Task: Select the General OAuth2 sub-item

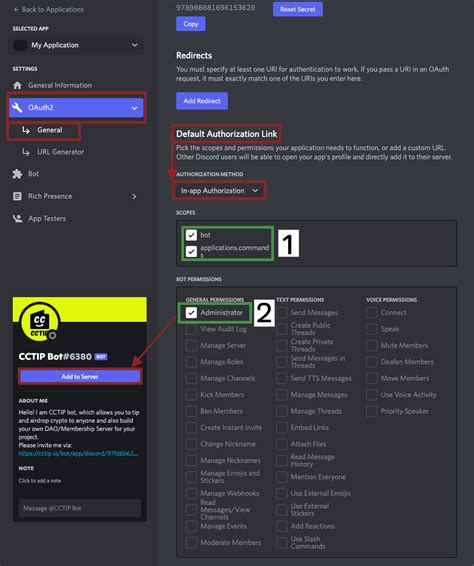Action: coord(49,130)
